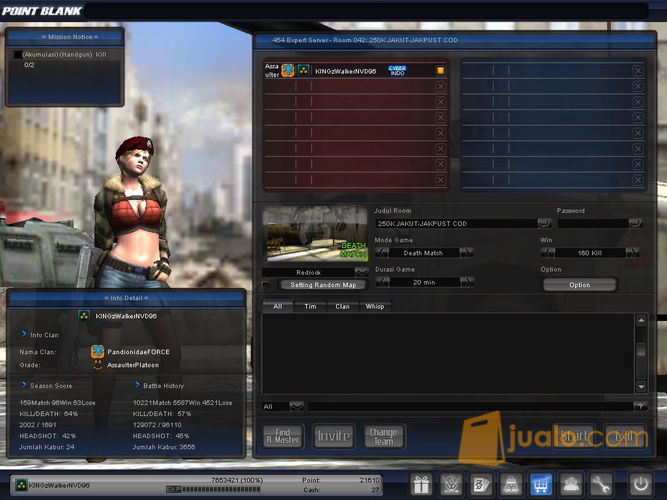Select next Mode Game with right arrow
This screenshot has height=500, width=667.
467,253
